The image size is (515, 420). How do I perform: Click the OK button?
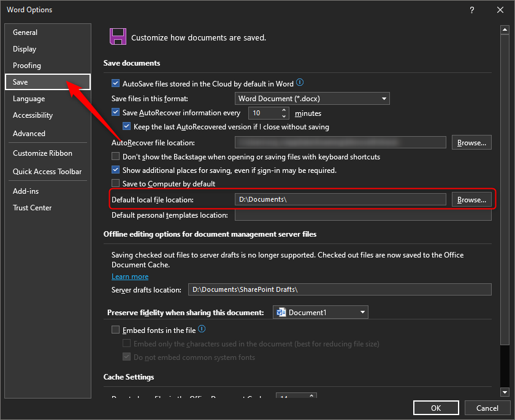pyautogui.click(x=436, y=408)
